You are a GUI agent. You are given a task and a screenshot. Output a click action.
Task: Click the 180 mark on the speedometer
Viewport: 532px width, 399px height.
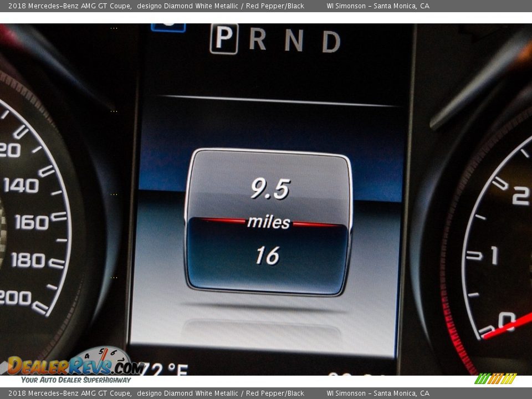tap(28, 260)
